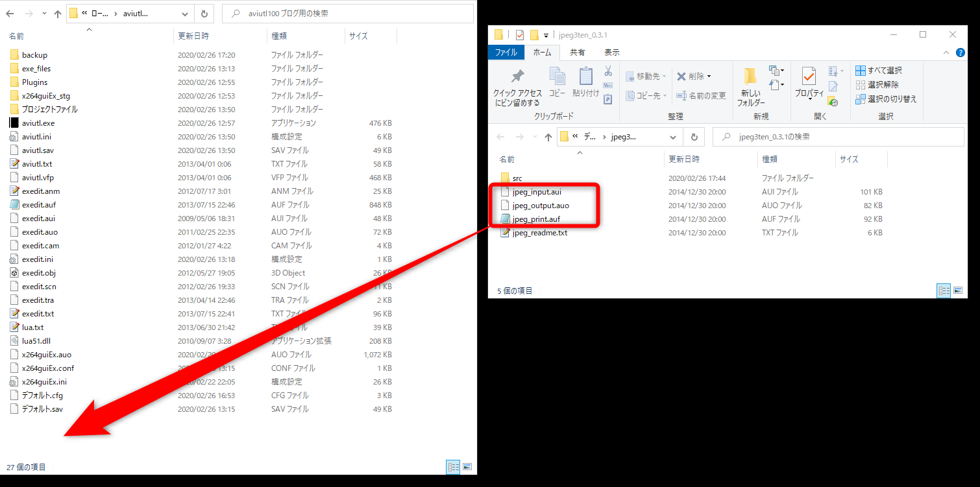Select the lua51.dll file icon
This screenshot has width=980, height=487.
pos(14,340)
